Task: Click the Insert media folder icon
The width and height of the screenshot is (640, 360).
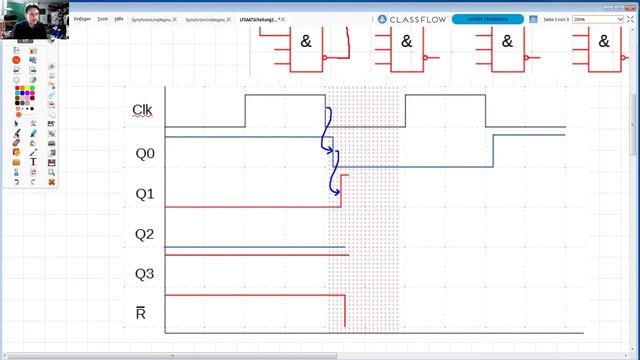Action: 16,162
